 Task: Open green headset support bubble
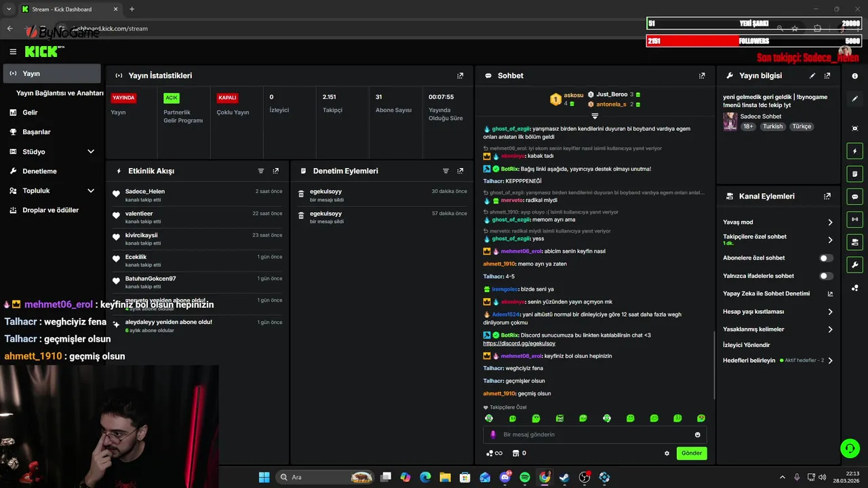(x=850, y=448)
